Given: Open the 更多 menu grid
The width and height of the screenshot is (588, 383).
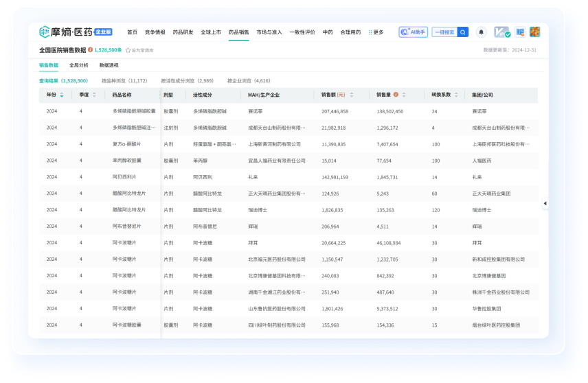Looking at the screenshot, I should pos(376,32).
